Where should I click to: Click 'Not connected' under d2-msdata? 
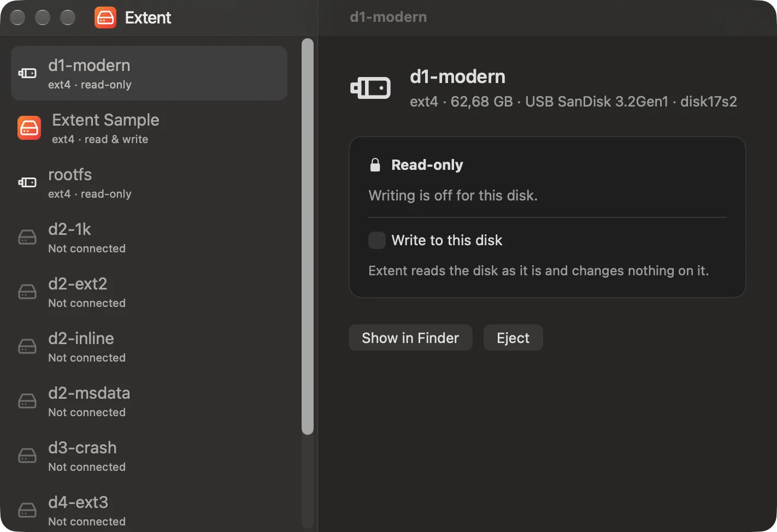[87, 412]
